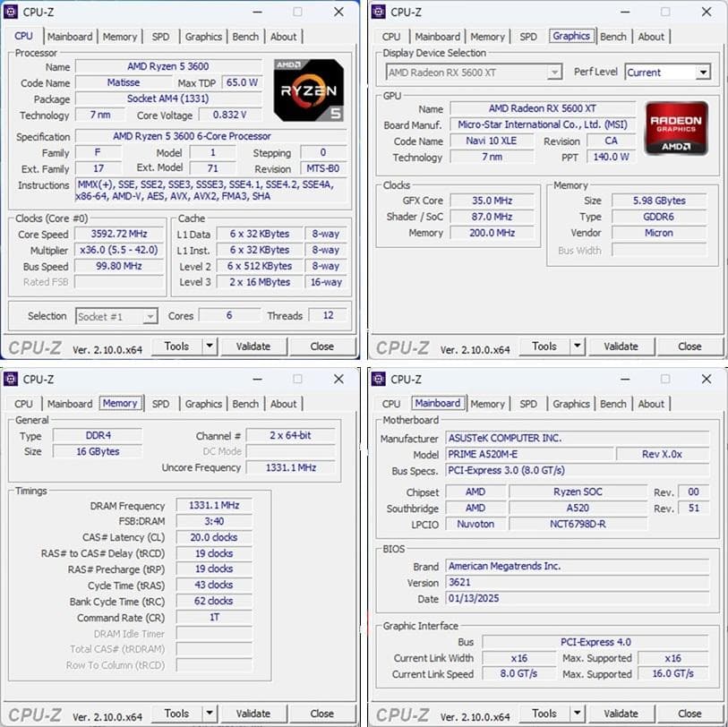Click the Southbridge value 'A520'
728x727 pixels.
click(578, 508)
